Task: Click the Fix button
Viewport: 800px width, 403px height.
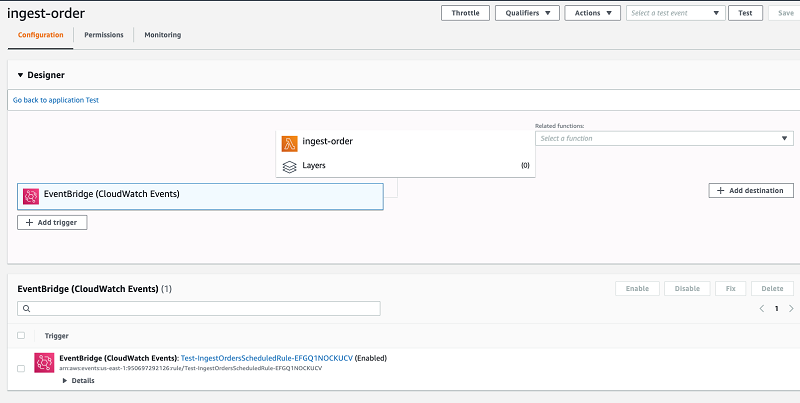Action: [731, 288]
